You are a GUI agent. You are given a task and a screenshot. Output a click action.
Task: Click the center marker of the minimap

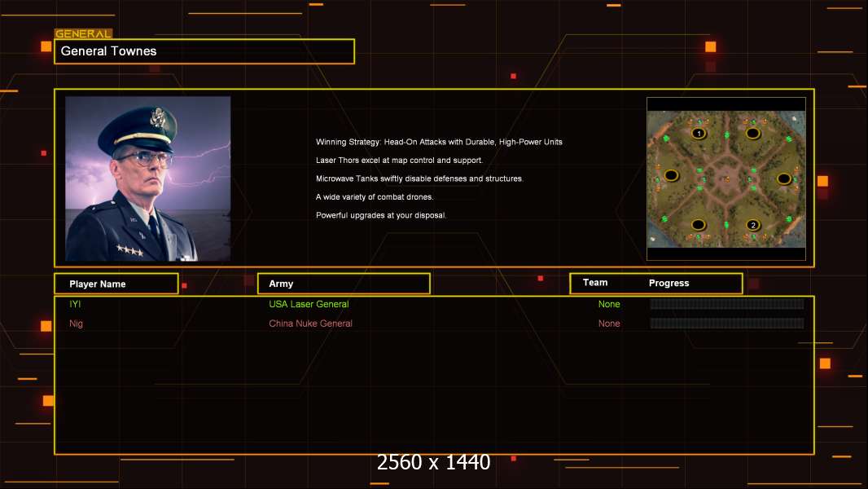[x=726, y=178]
